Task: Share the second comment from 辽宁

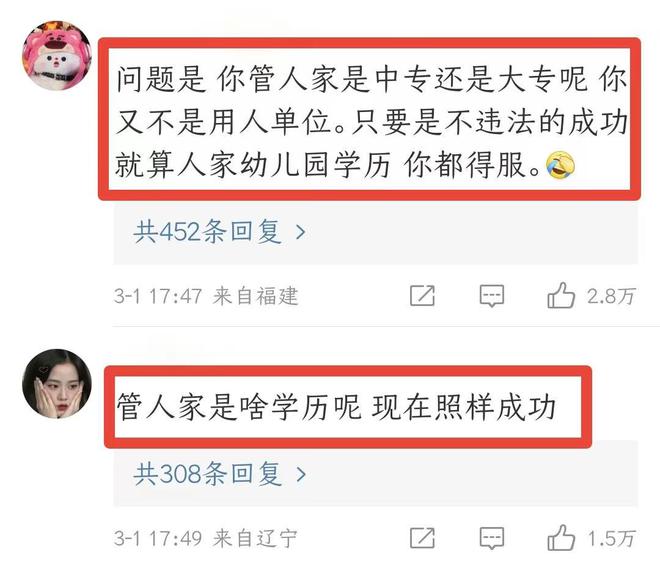Action: pos(422,538)
